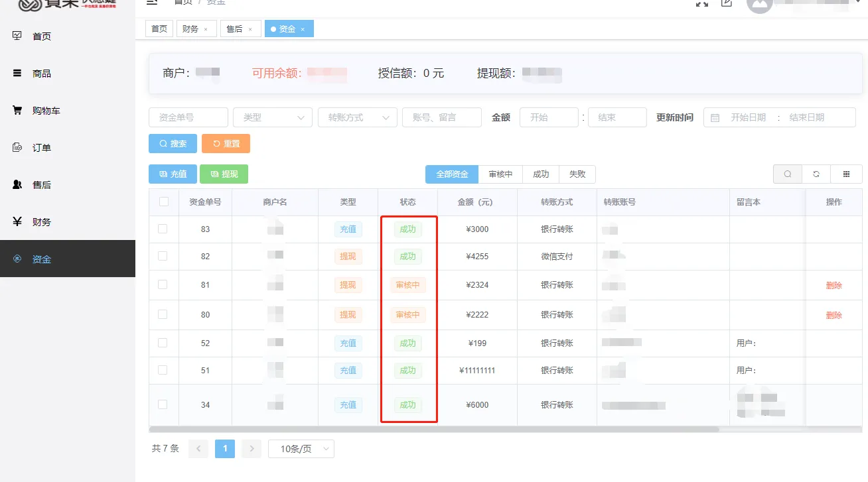The width and height of the screenshot is (868, 482).
Task: Open 商品 menu in sidebar
Action: (41, 74)
